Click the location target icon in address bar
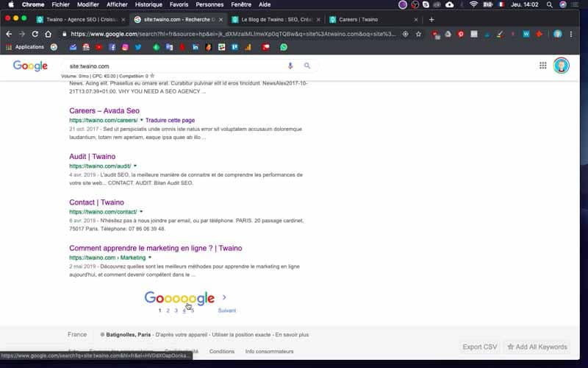 (406, 34)
